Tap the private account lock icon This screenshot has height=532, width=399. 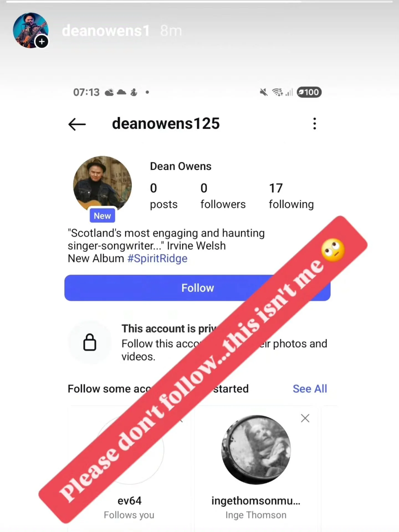[90, 342]
